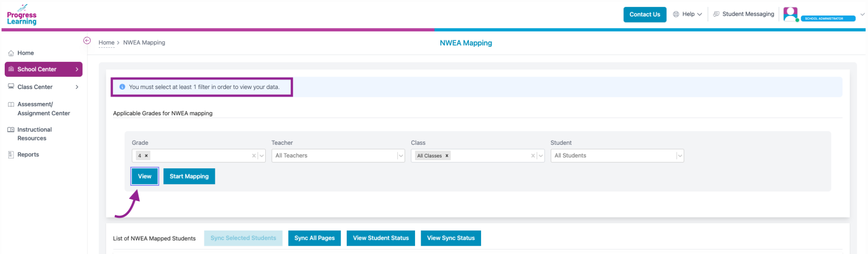Click the "You must select at least 1 filter" message

(204, 87)
